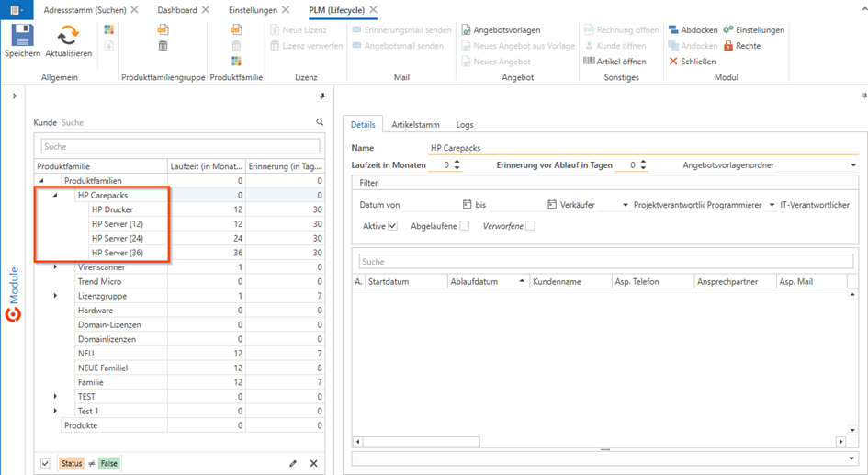Click the Rechte lock icon
Image resolution: width=868 pixels, height=475 pixels.
728,46
